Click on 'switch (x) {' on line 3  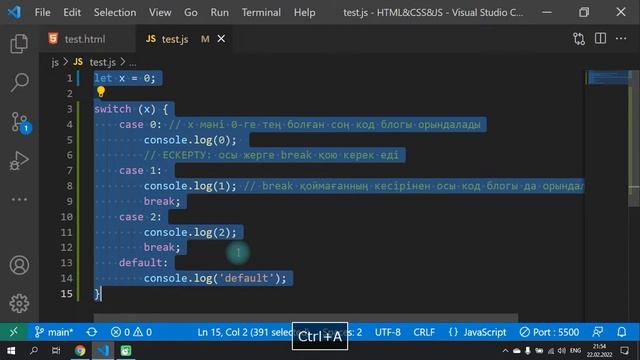(131, 109)
